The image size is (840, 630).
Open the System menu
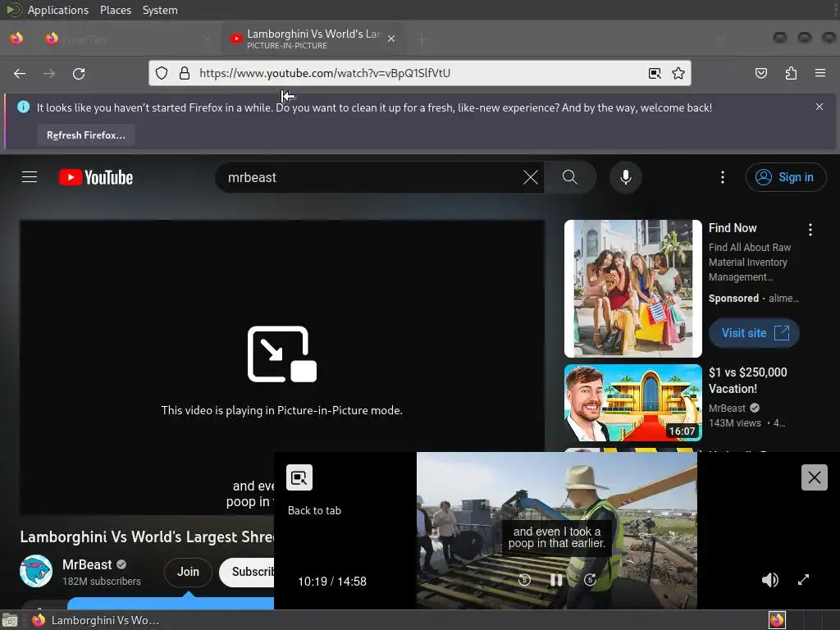pos(160,10)
